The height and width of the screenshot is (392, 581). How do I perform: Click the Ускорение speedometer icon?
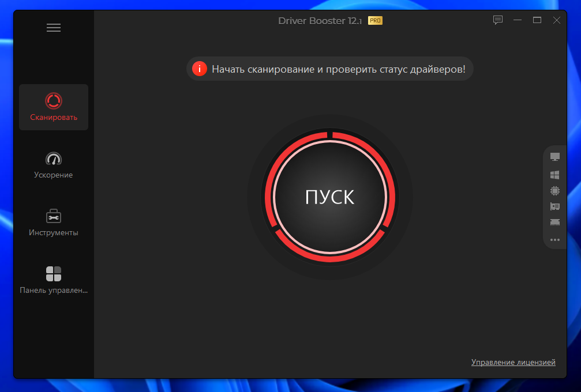point(54,158)
